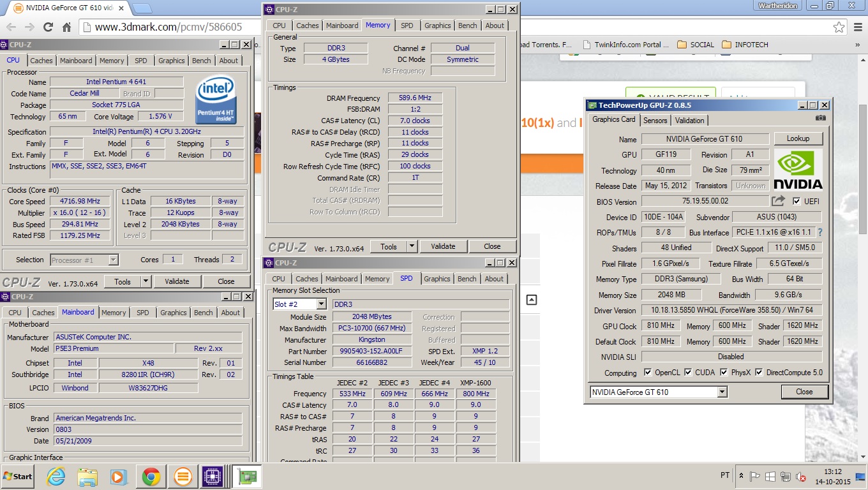
Task: Open the INFOTECH bookmarks folder
Action: (745, 45)
